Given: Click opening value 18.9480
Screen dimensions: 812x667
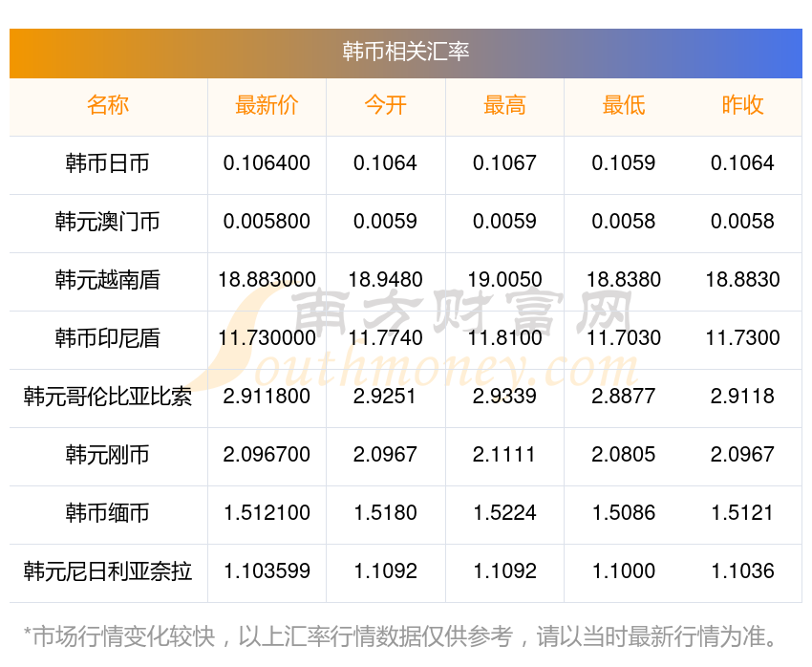Looking at the screenshot, I should pyautogui.click(x=385, y=280).
